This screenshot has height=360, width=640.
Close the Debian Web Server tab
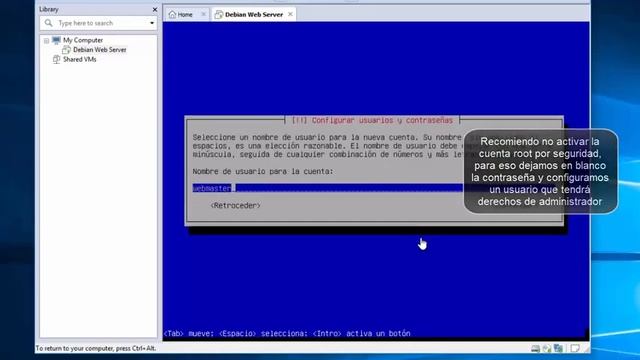[290, 14]
